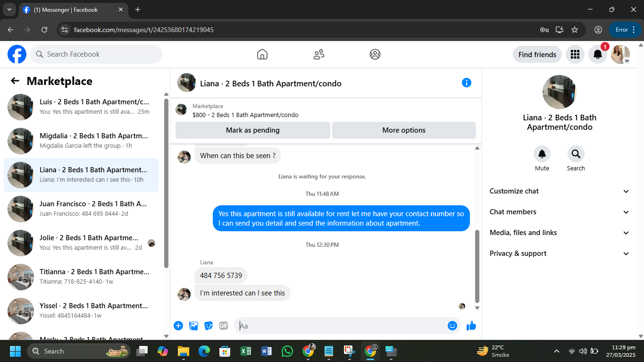Open the Home feed icon
This screenshot has width=644, height=362.
pyautogui.click(x=262, y=54)
